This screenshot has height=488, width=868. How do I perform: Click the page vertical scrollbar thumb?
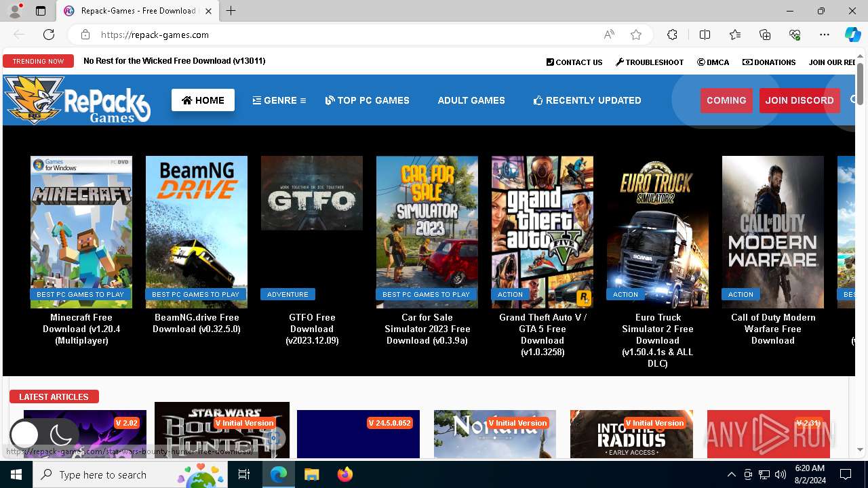pyautogui.click(x=860, y=85)
